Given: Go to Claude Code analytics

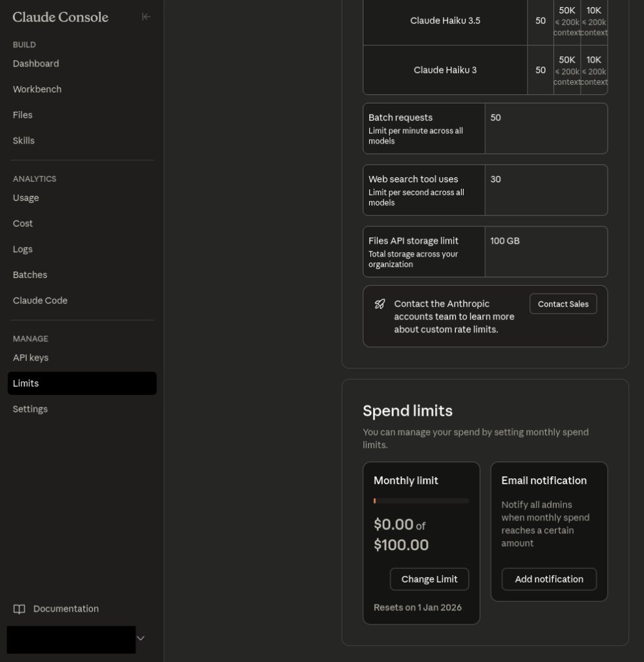Looking at the screenshot, I should 40,301.
